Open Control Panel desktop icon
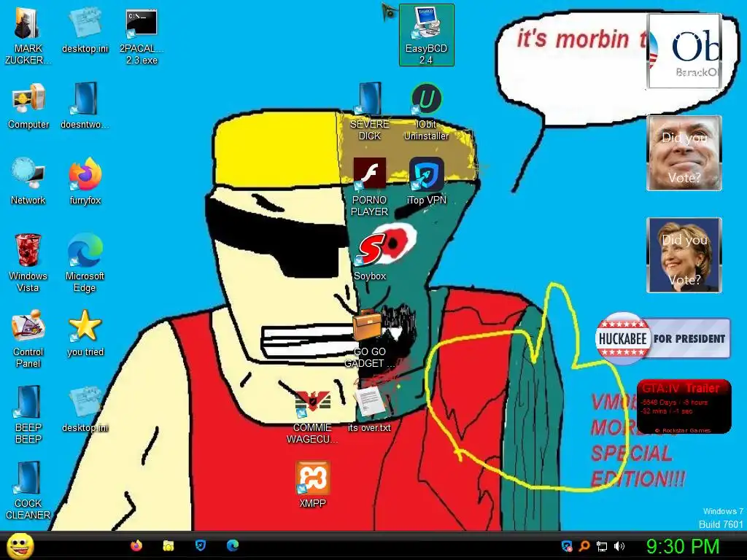This screenshot has height=560, width=747. (x=28, y=338)
